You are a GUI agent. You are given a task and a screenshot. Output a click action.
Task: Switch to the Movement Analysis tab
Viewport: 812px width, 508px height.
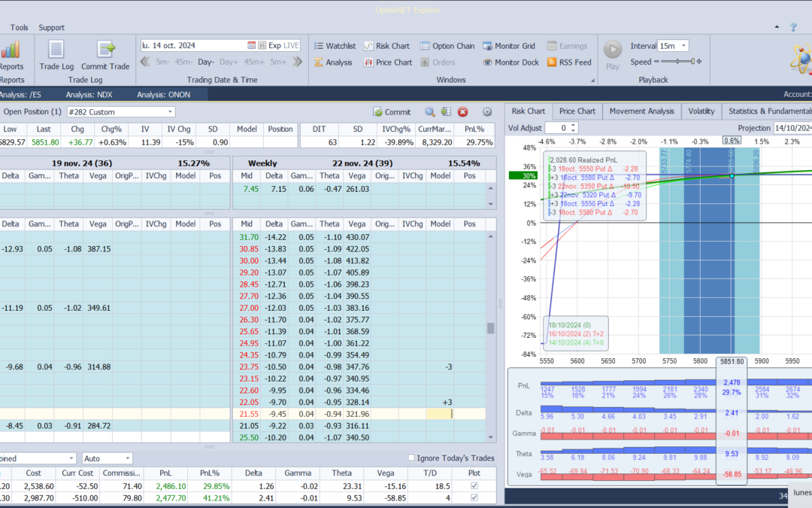coord(641,111)
